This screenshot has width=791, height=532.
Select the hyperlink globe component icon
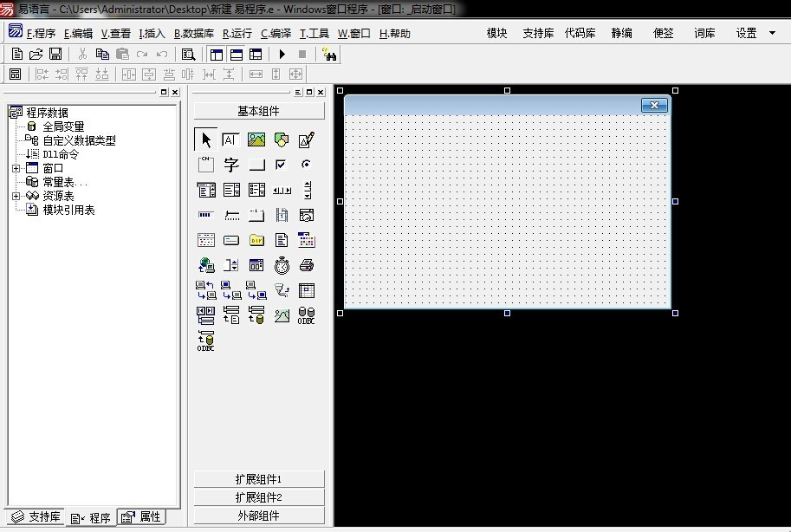click(206, 265)
